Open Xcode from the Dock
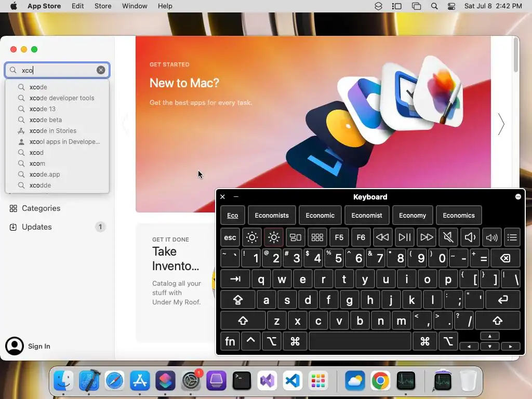Viewport: 532px width, 399px height. tap(89, 380)
